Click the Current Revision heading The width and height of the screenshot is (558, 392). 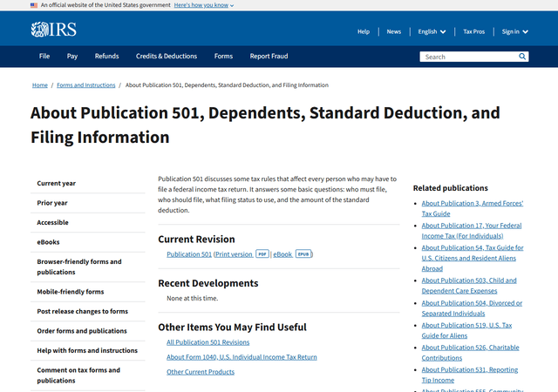[x=196, y=239]
